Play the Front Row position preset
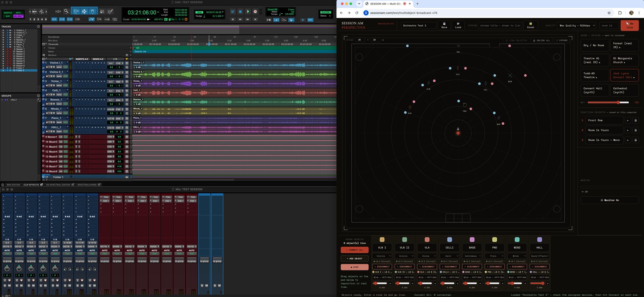Screen dimensions: 644x297 (627, 120)
